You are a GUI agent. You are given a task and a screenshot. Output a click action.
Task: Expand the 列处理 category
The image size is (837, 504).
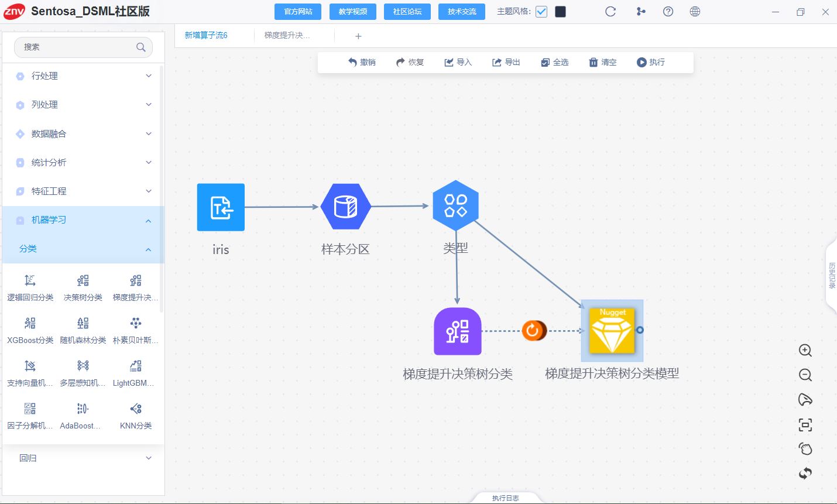click(x=83, y=105)
